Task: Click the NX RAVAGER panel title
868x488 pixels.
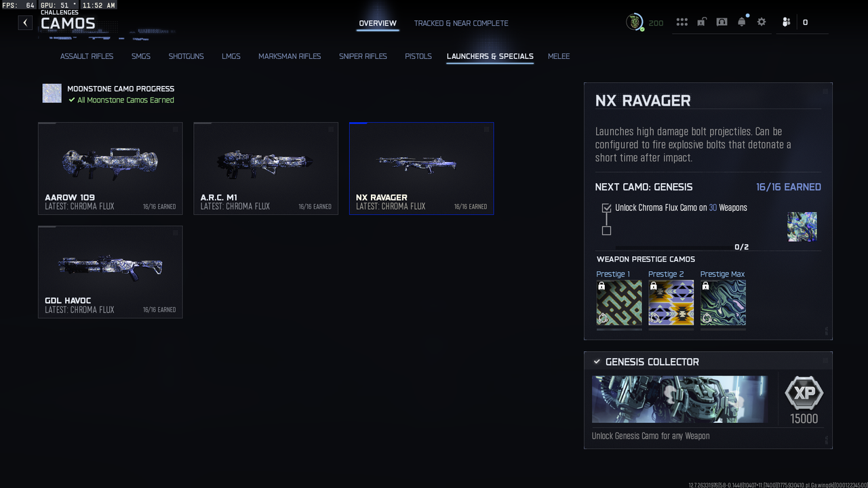Action: coord(643,101)
